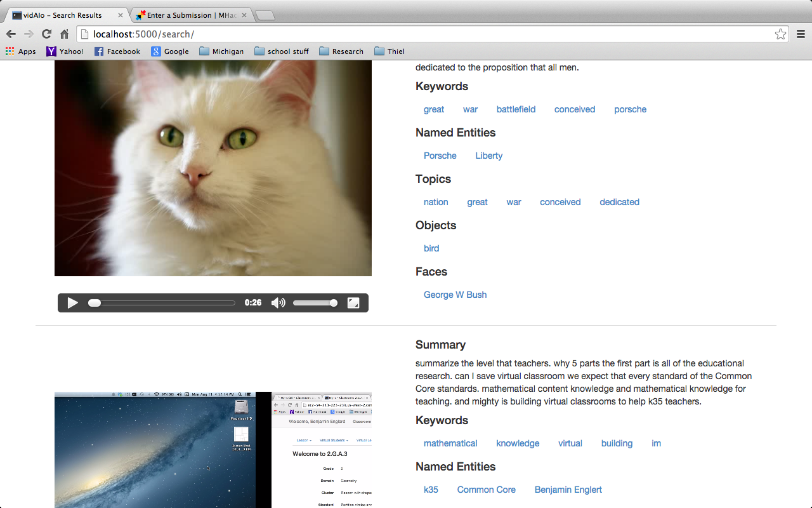
Task: Select the k35 named entity
Action: [x=431, y=490]
